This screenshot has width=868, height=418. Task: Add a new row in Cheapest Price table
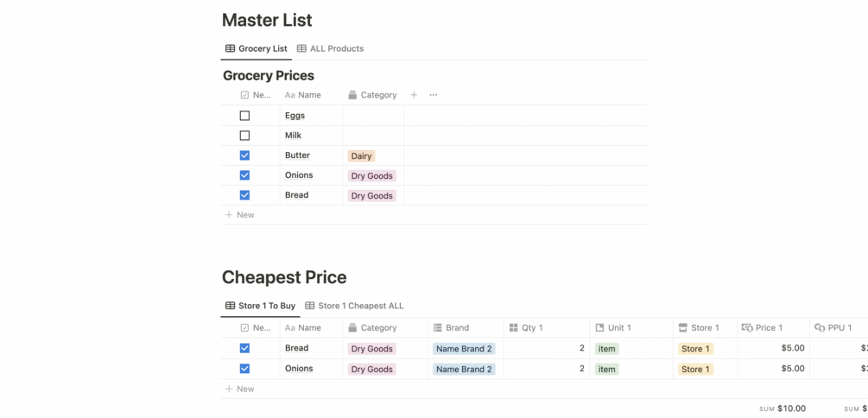coord(240,389)
